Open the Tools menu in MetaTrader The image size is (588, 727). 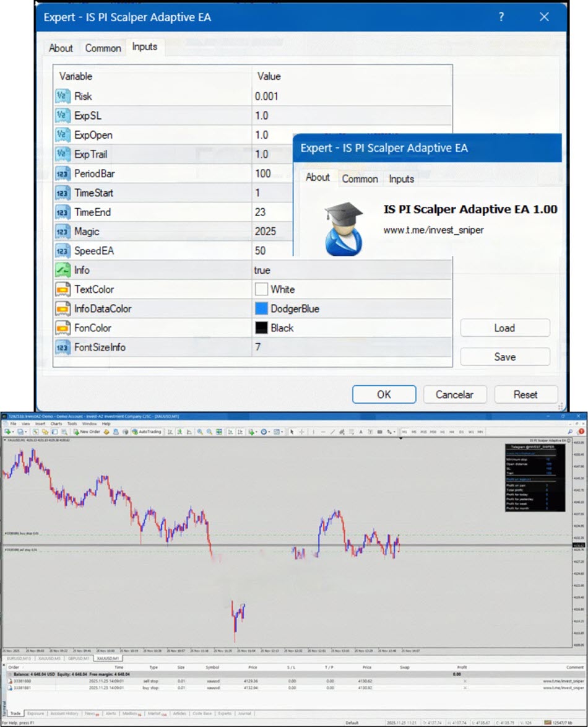coord(72,424)
